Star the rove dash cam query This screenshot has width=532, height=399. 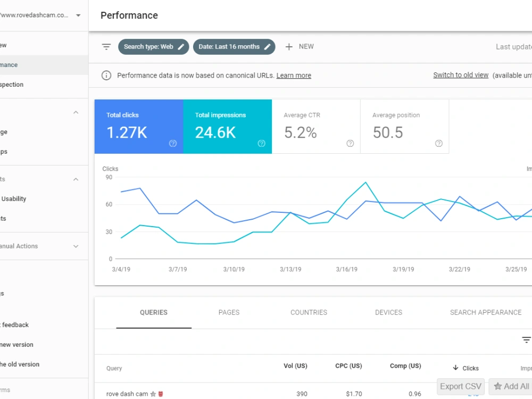point(153,394)
